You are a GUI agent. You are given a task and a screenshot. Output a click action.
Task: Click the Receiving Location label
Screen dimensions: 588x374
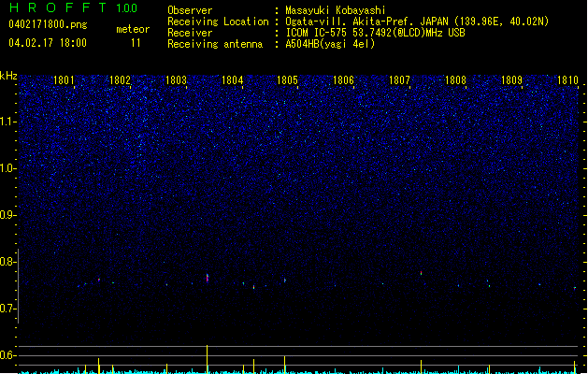[218, 22]
